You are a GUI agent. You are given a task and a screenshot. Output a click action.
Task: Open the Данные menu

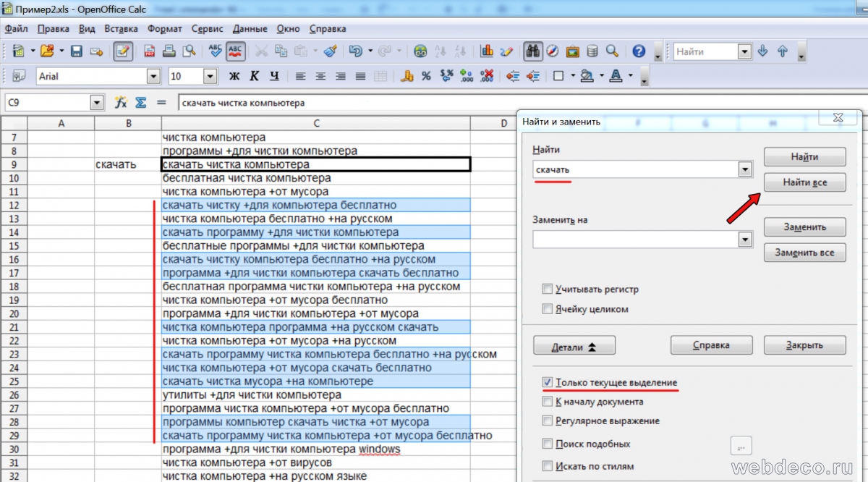(250, 29)
